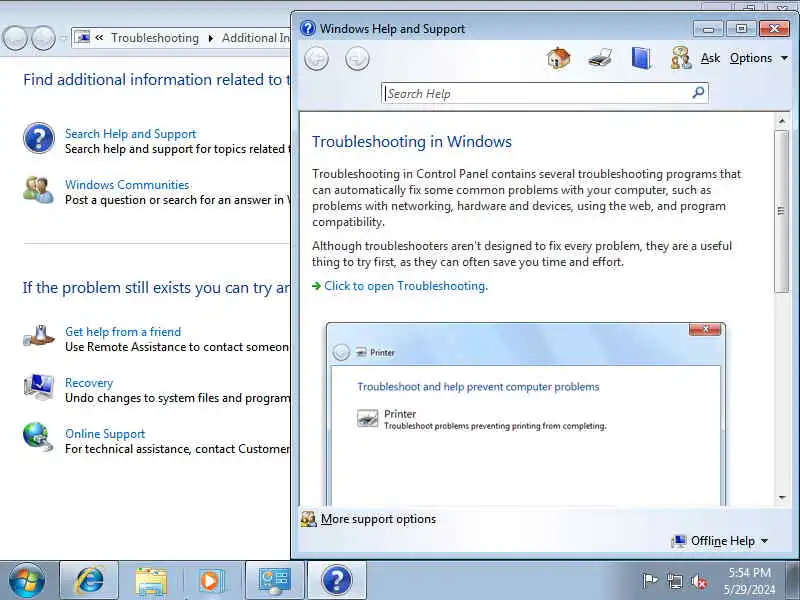Click the breadcrumb chevron before Troubleshooting
This screenshot has width=800, height=600.
click(99, 38)
